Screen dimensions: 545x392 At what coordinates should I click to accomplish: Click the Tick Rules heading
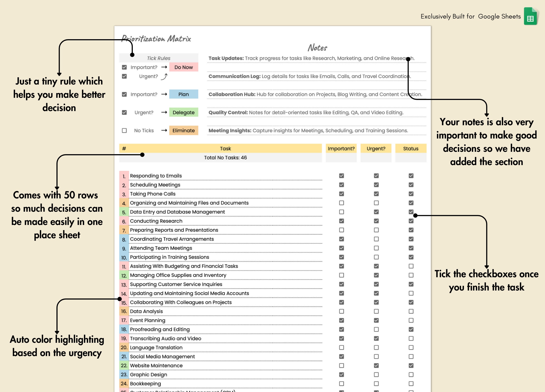(159, 58)
